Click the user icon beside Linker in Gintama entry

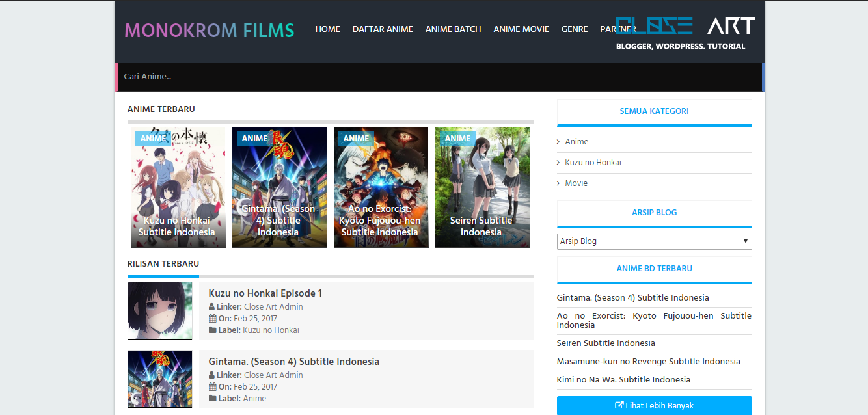212,375
